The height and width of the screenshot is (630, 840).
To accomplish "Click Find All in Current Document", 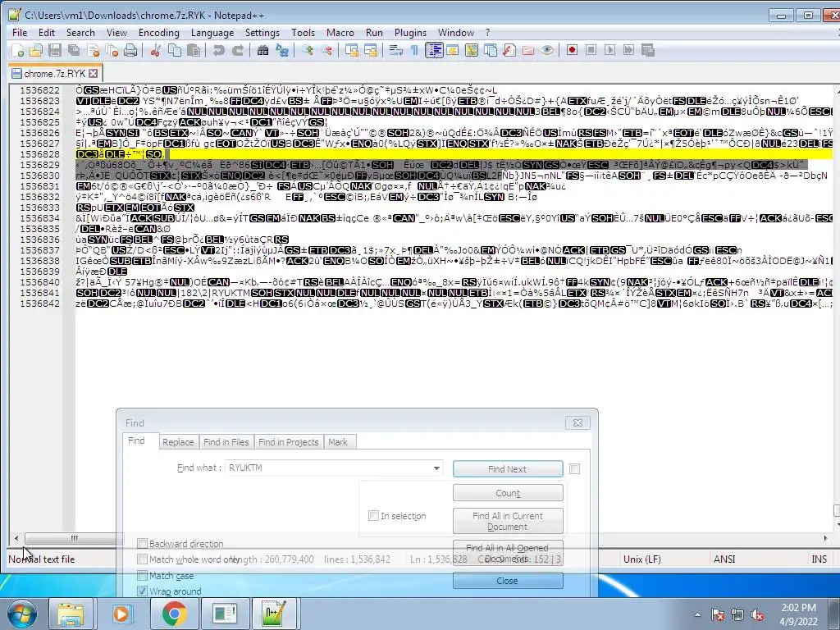I will (x=507, y=521).
